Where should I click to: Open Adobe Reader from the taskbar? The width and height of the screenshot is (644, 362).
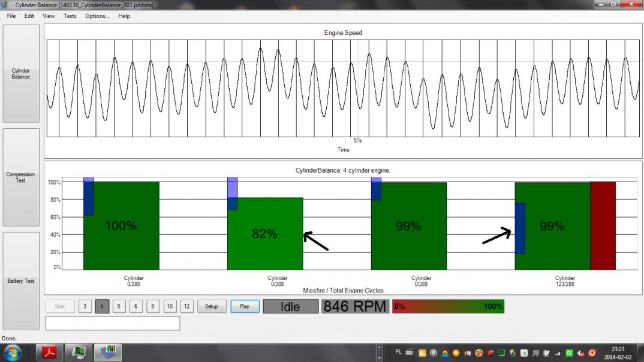(50, 352)
